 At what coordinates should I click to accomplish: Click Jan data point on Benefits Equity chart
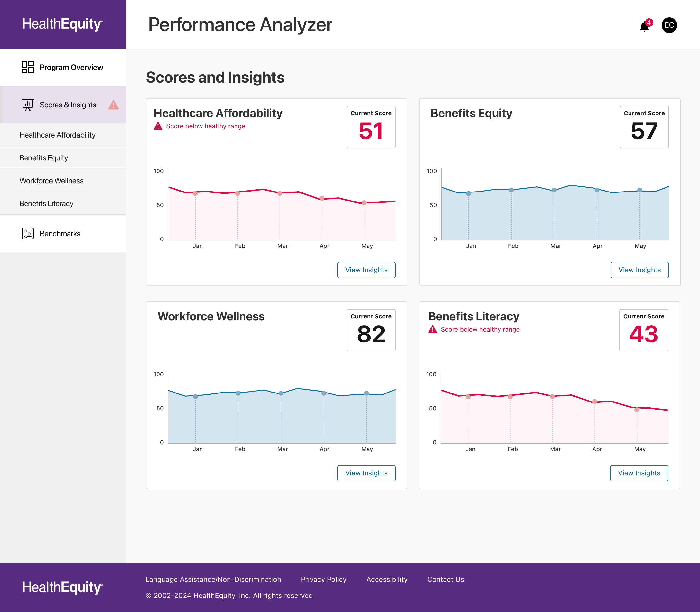[x=468, y=193]
